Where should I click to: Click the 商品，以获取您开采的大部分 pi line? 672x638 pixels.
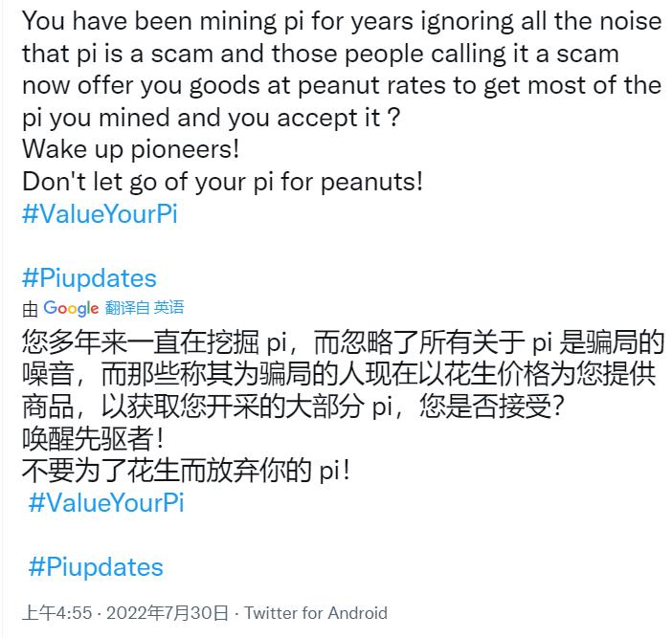pyautogui.click(x=293, y=406)
